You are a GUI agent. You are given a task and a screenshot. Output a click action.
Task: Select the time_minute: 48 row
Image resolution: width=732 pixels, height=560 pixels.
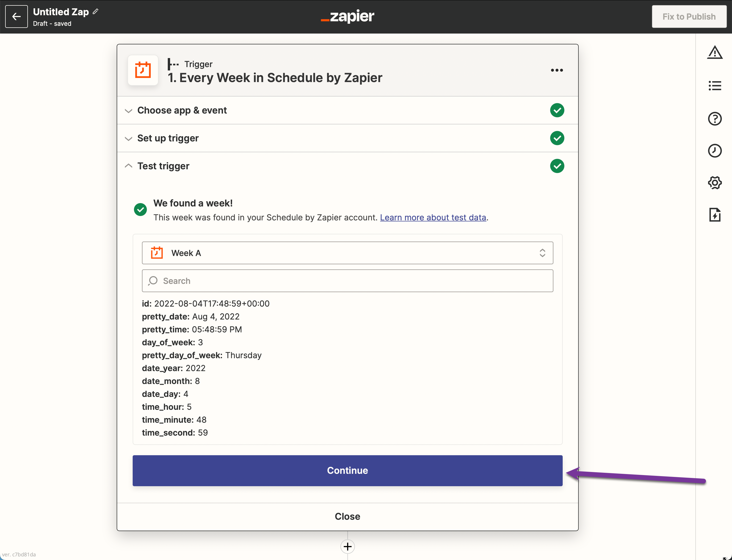[174, 420]
